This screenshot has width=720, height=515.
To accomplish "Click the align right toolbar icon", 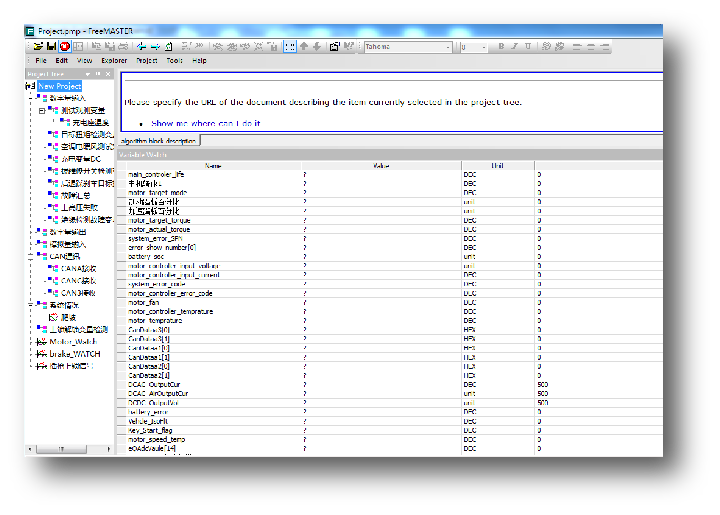I will 605,47.
